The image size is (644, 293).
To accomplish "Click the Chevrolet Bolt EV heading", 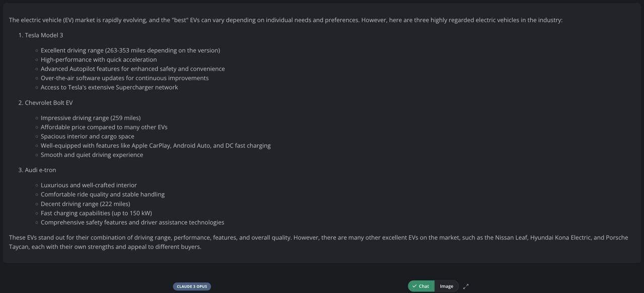I will point(48,103).
